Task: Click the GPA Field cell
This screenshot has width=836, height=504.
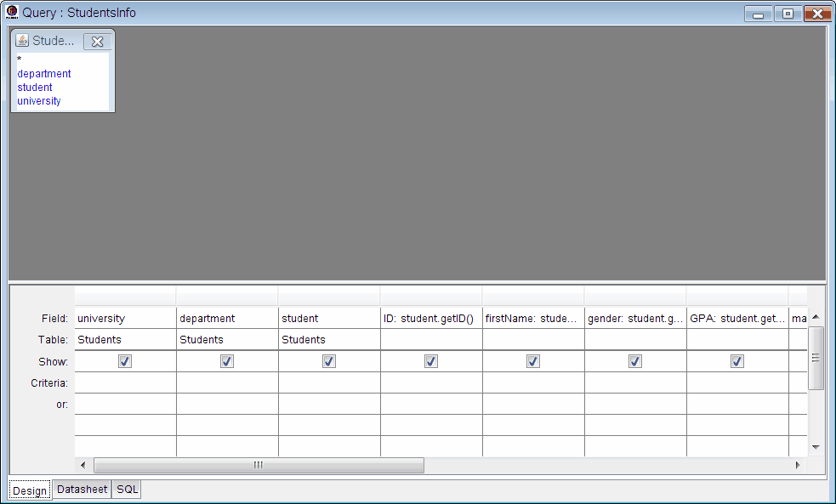Action: pyautogui.click(x=738, y=318)
